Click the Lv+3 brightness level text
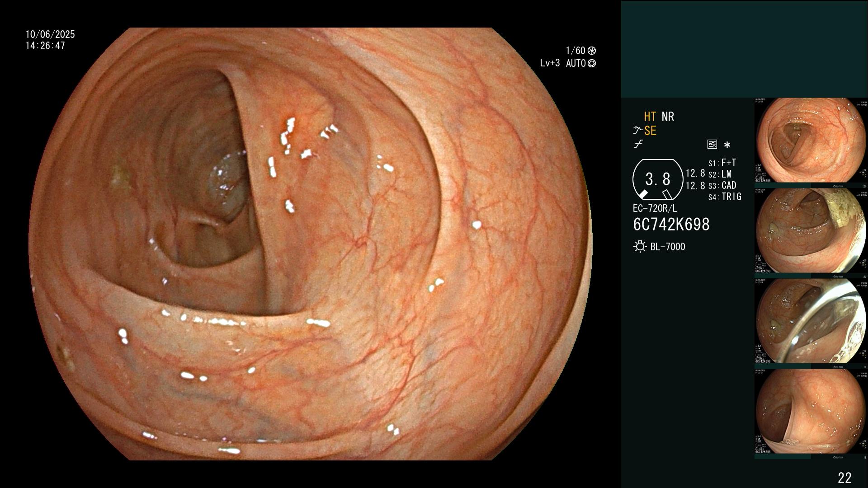 coord(550,63)
